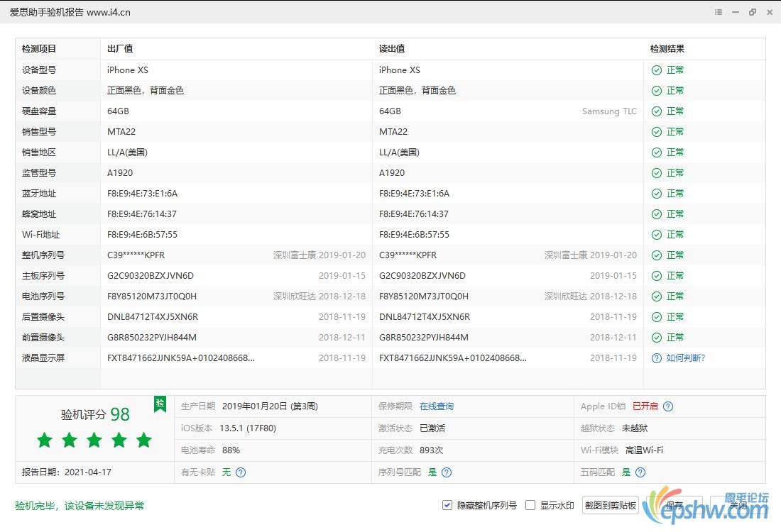Select the check icon in 硬盘容量 row

657,111
